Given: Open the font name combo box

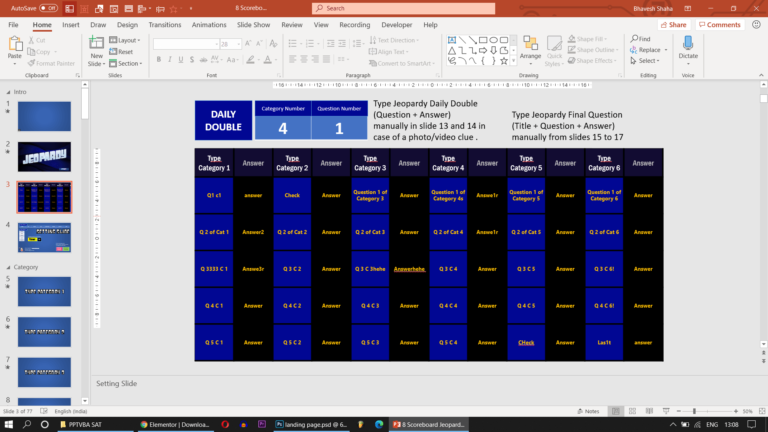Looking at the screenshot, I should [186, 44].
